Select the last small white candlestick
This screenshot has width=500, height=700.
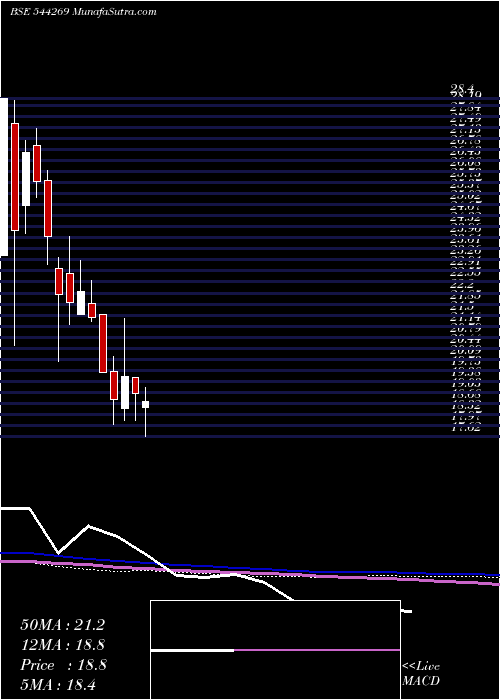pos(146,404)
